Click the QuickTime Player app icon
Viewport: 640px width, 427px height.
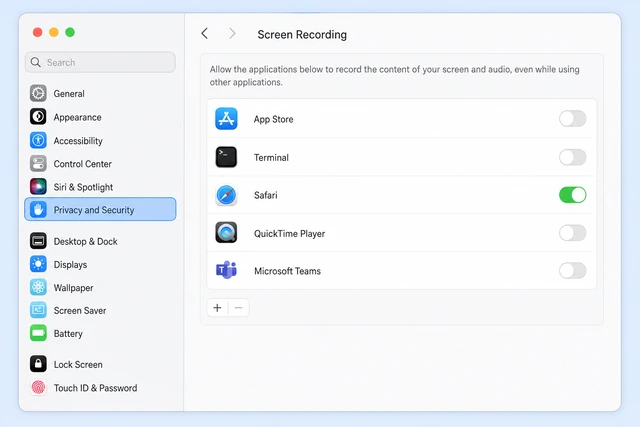(226, 233)
